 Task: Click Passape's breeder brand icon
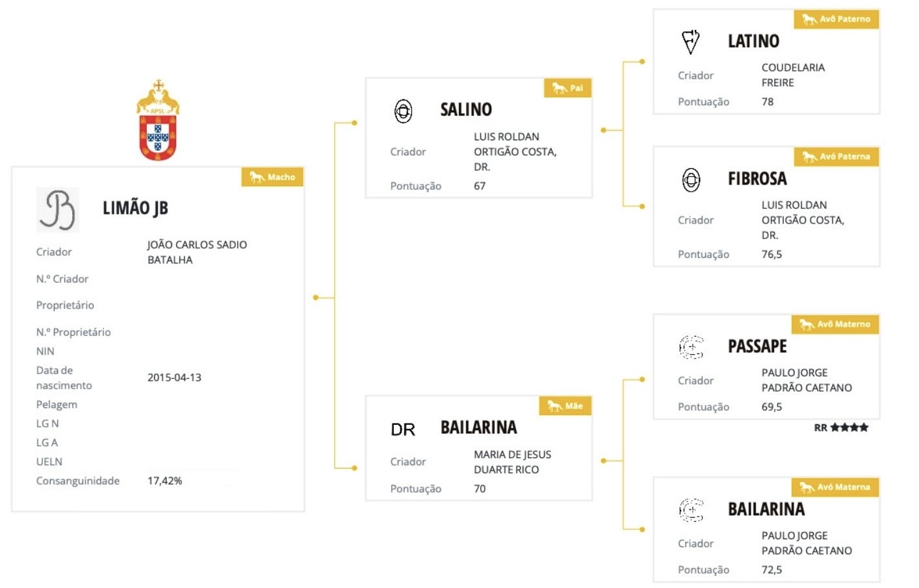click(691, 347)
